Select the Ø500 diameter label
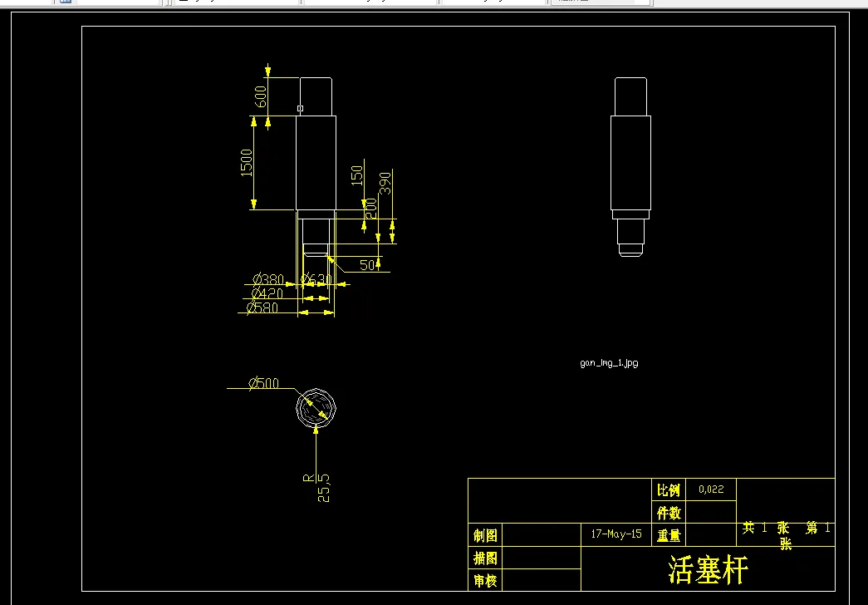This screenshot has height=605, width=868. [264, 383]
